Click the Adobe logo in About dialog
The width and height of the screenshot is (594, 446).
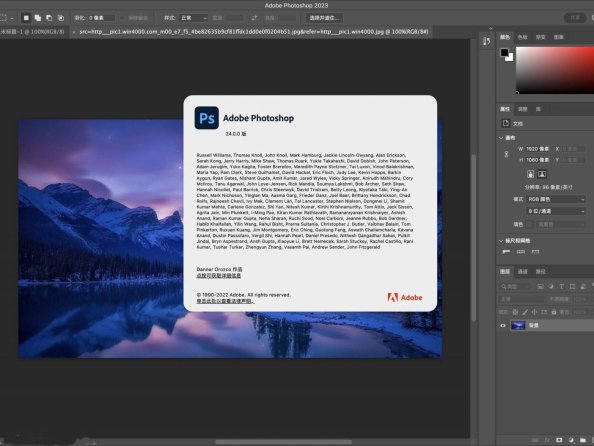[405, 297]
